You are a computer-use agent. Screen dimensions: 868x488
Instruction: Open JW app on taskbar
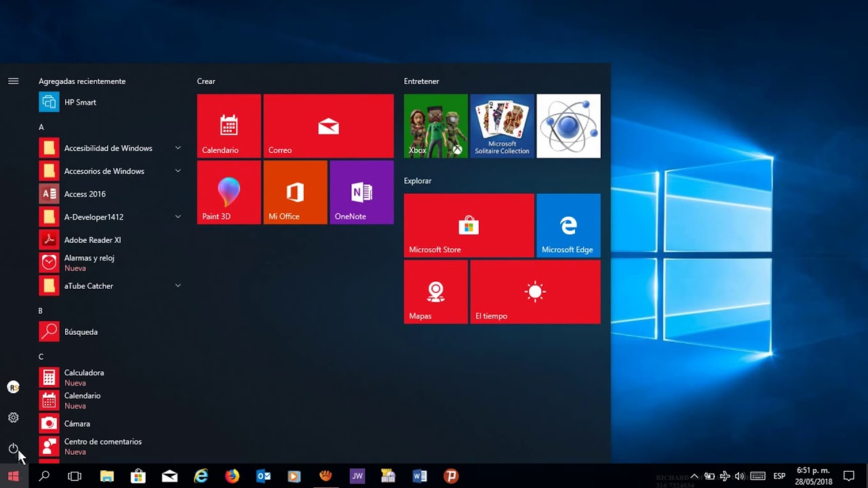357,476
